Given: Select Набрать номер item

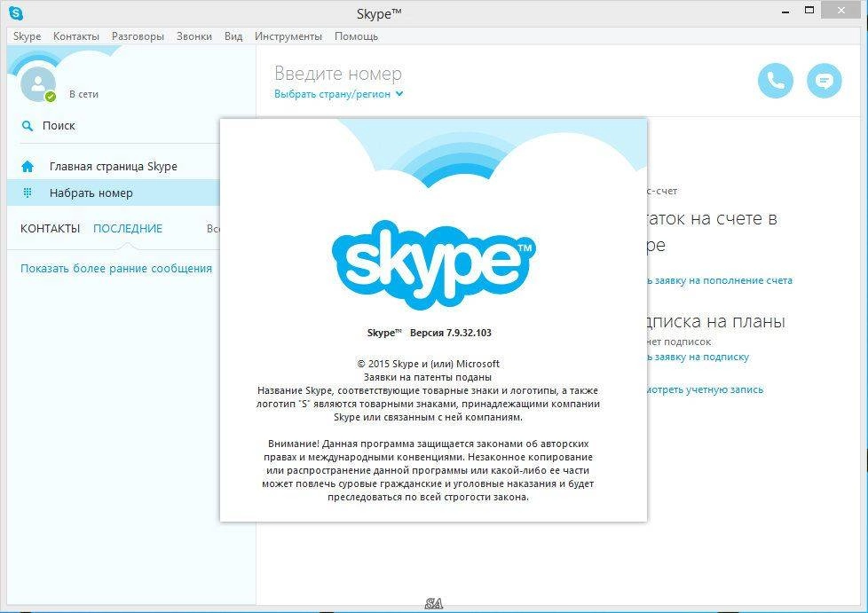Looking at the screenshot, I should coord(114,193).
